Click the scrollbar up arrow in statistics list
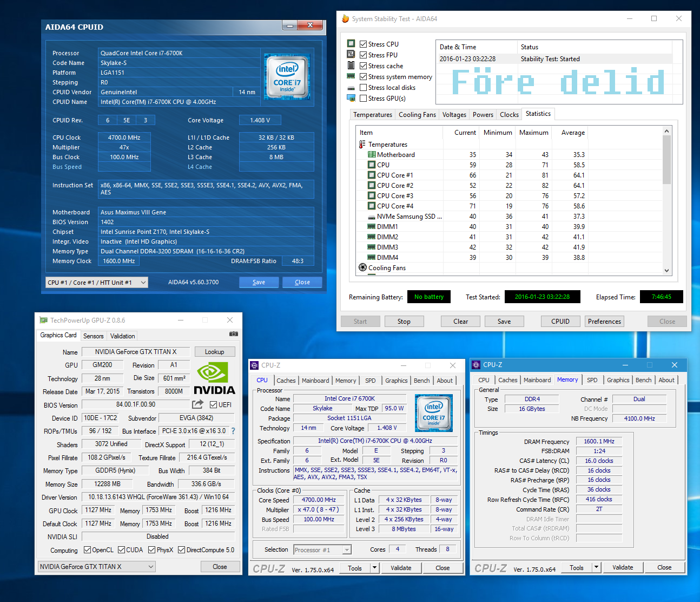The width and height of the screenshot is (700, 602). 666,131
